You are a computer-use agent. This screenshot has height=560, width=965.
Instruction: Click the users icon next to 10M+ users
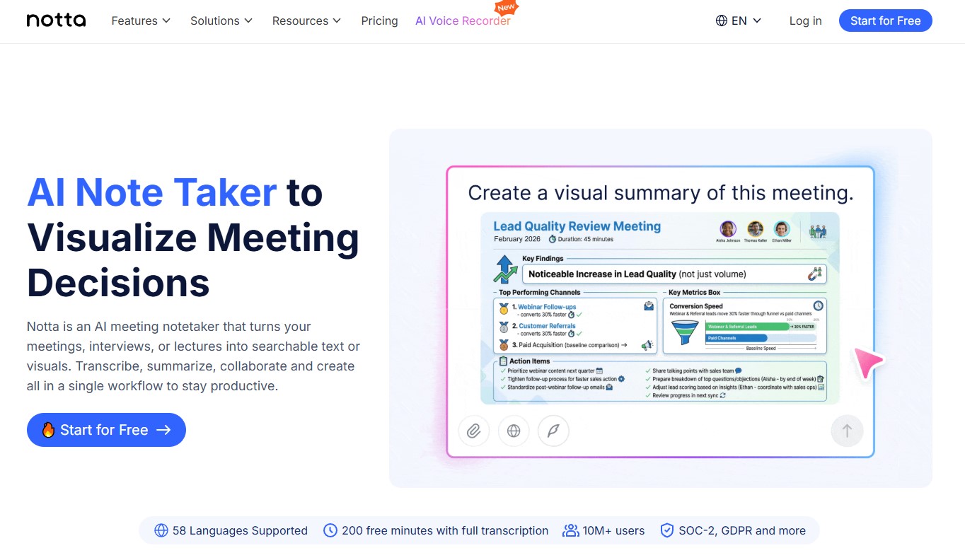(570, 530)
